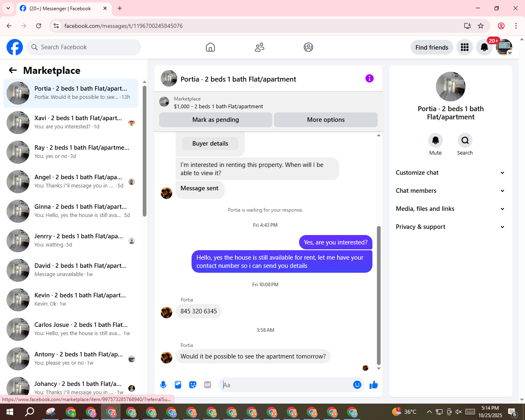
Task: Open a new browser tab
Action: 120,8
